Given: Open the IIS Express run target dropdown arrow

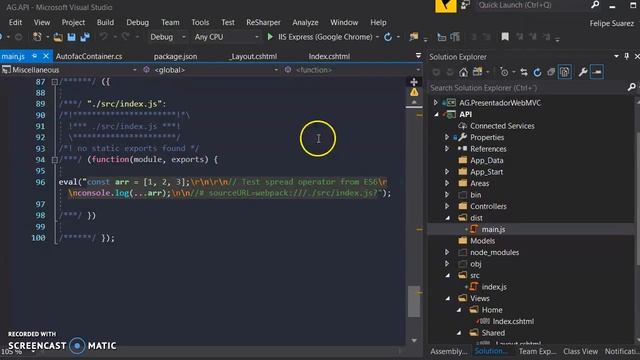Looking at the screenshot, I should pyautogui.click(x=378, y=37).
